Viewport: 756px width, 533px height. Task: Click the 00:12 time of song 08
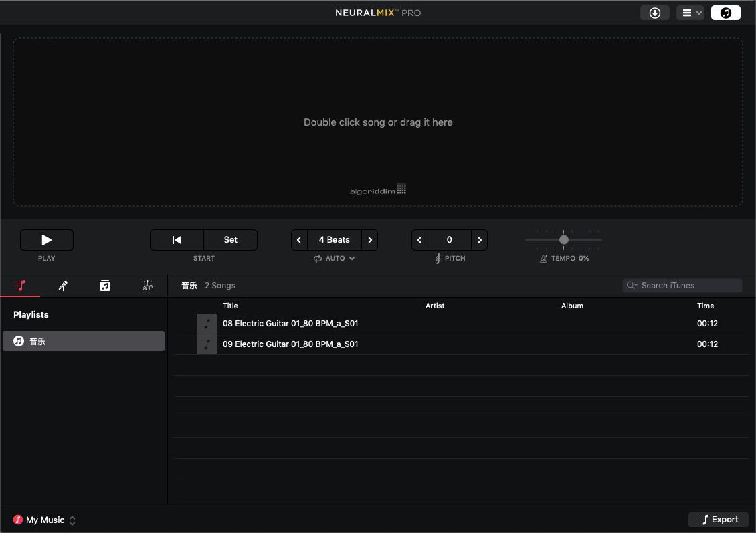707,324
